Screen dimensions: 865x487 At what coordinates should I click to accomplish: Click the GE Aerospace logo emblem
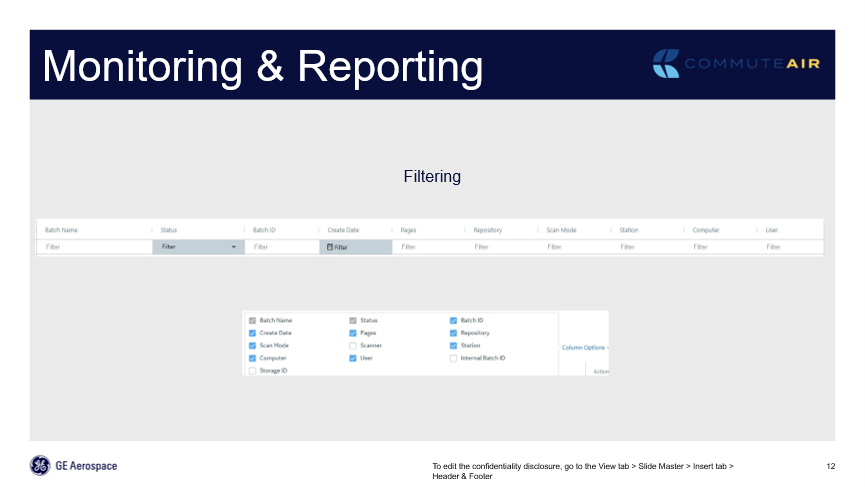point(40,465)
